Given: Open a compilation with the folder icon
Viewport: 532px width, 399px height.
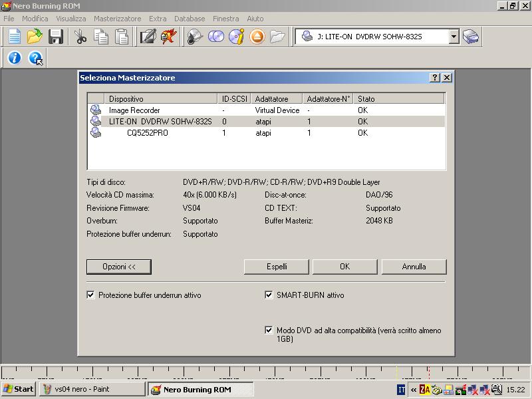Looking at the screenshot, I should 35,37.
